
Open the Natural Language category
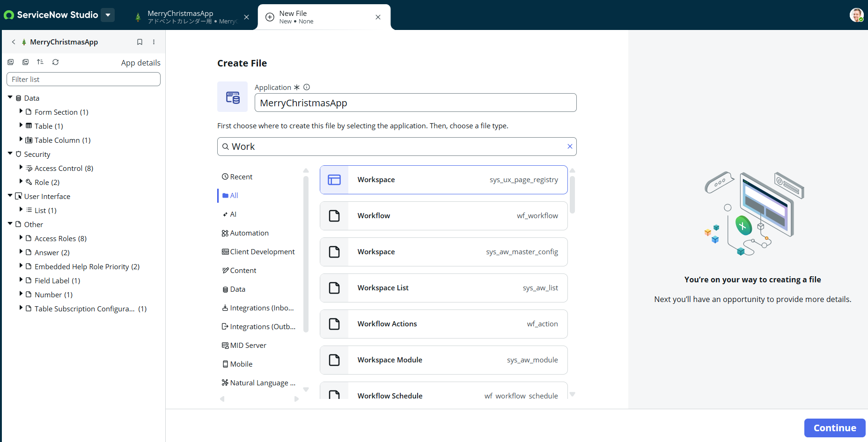pos(259,383)
